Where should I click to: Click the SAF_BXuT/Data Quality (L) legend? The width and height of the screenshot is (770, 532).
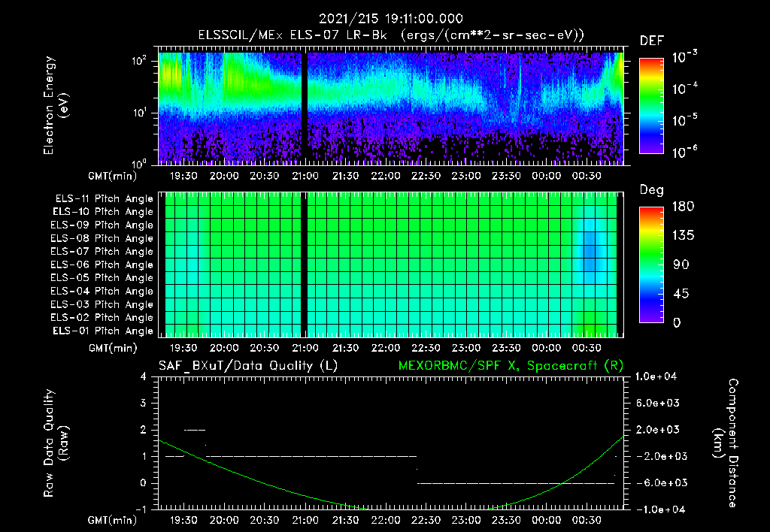coord(248,366)
